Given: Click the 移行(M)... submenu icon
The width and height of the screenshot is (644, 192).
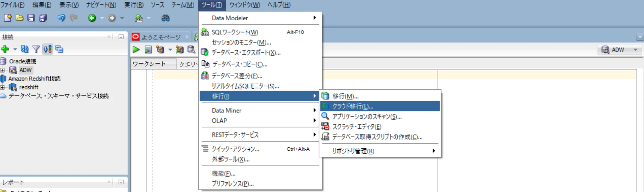Looking at the screenshot, I should [325, 96].
